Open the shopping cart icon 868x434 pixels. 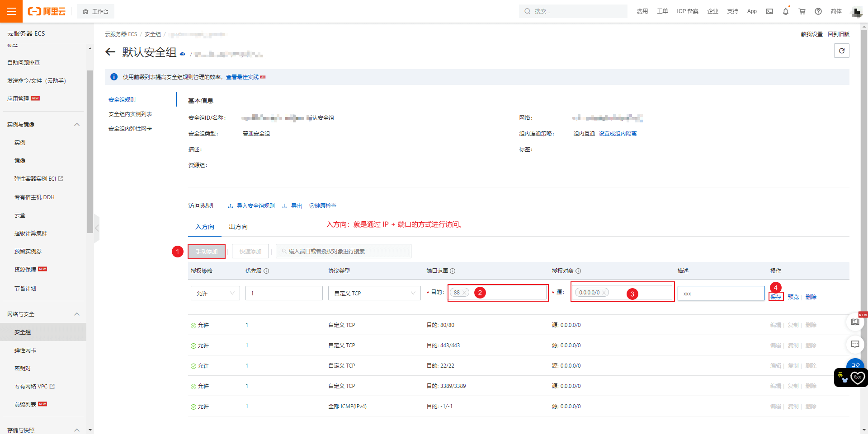tap(802, 11)
